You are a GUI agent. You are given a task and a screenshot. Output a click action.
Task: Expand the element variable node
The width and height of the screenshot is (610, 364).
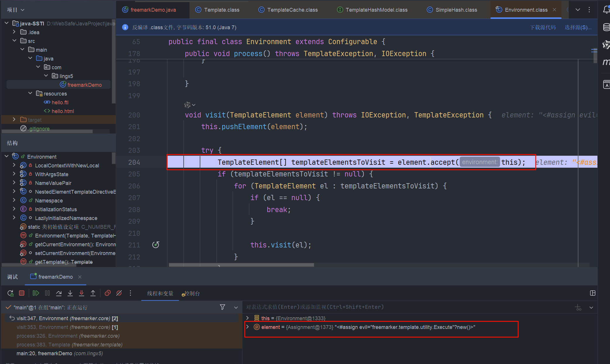tap(248, 327)
